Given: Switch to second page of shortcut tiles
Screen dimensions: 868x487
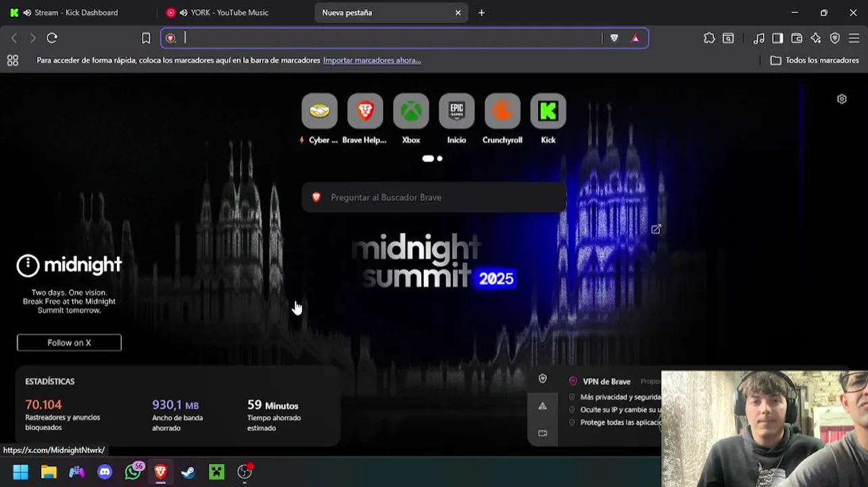Looking at the screenshot, I should click(439, 158).
